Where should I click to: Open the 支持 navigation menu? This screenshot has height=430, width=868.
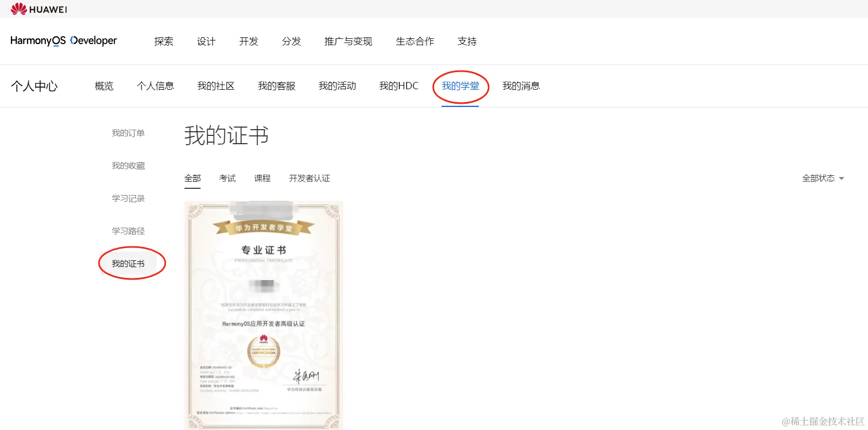click(x=467, y=41)
